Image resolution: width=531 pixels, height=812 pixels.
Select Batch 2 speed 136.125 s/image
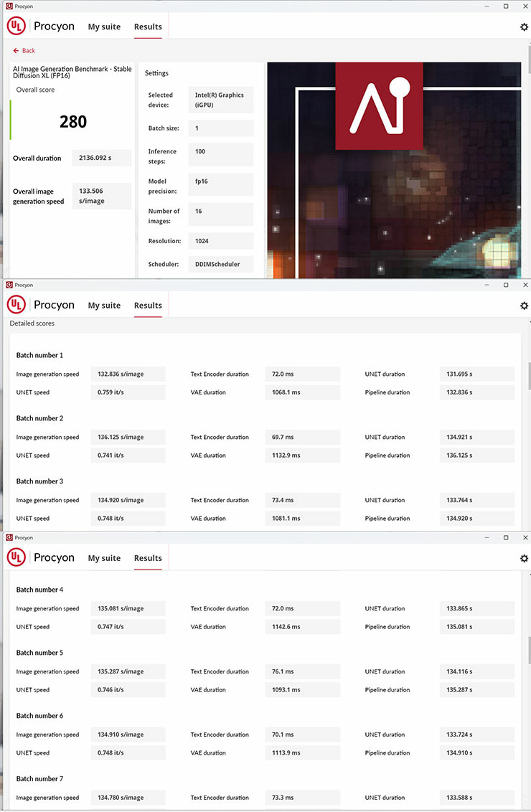[128, 437]
